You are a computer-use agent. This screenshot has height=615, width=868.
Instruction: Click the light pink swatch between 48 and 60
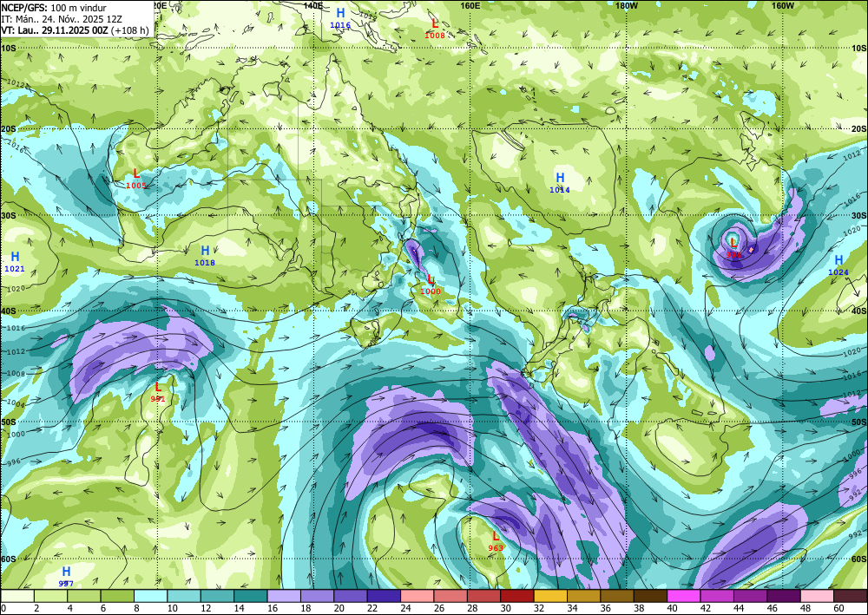(x=817, y=596)
